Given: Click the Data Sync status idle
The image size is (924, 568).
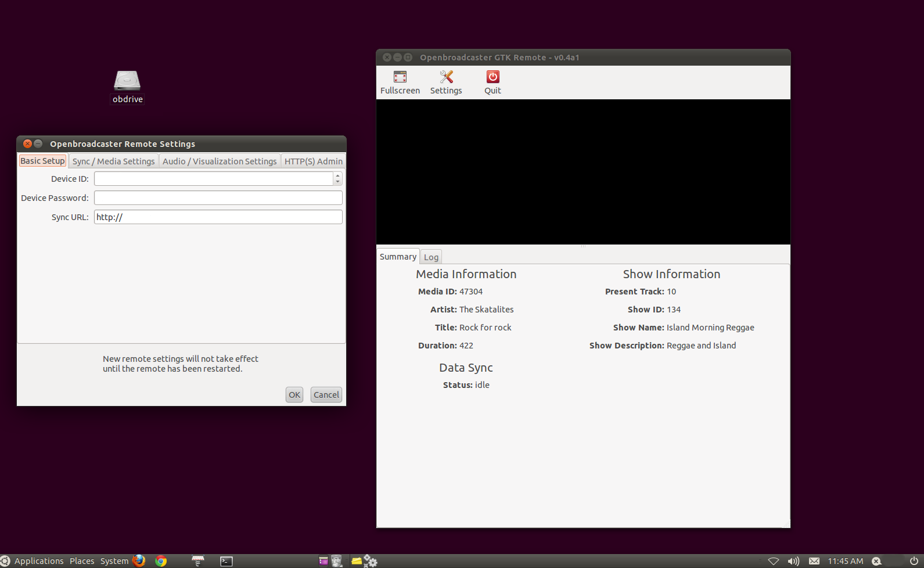Looking at the screenshot, I should tap(482, 385).
